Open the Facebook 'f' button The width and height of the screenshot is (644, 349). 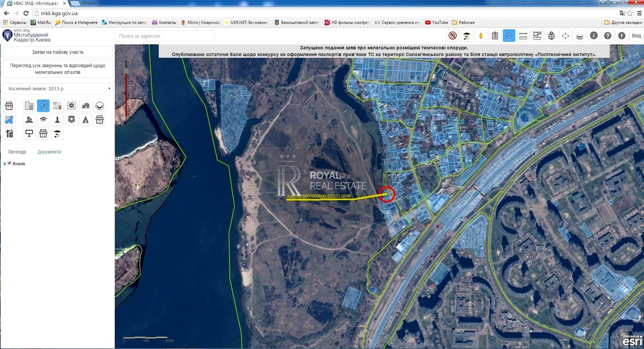[622, 36]
